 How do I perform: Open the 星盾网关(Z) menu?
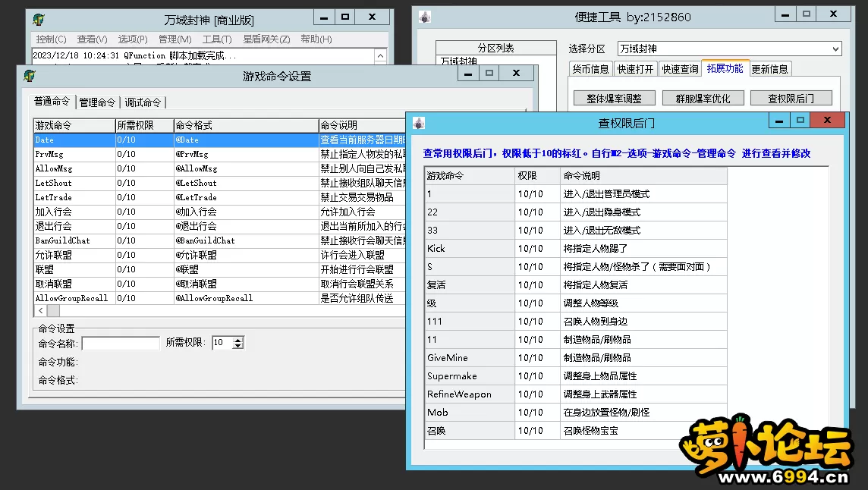point(266,39)
